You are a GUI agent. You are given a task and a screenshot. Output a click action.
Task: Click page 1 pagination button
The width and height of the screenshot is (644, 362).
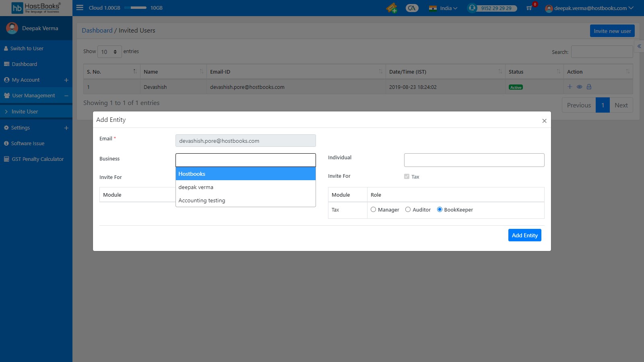tap(603, 105)
